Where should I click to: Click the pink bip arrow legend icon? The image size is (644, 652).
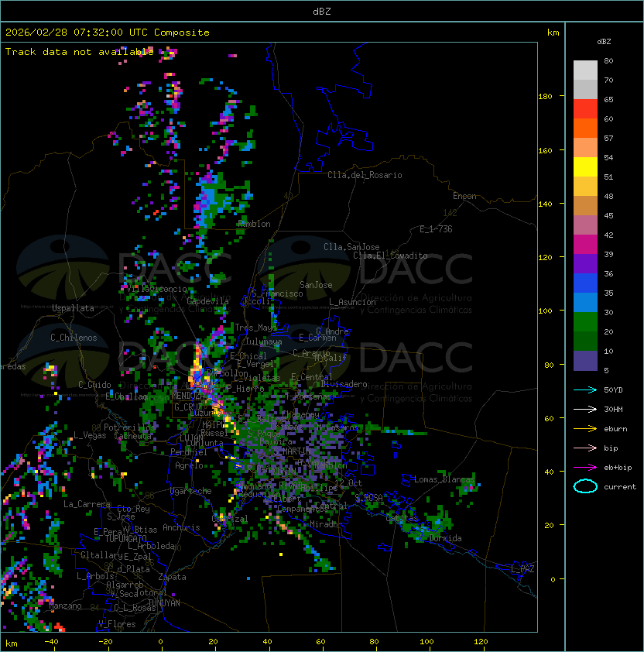pos(585,448)
